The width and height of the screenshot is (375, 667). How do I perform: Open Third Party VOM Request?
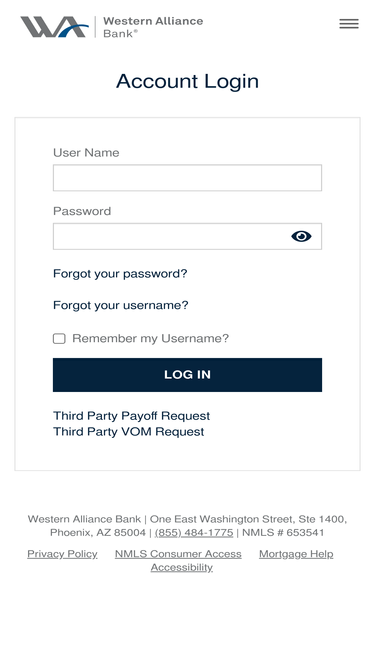coord(129,432)
